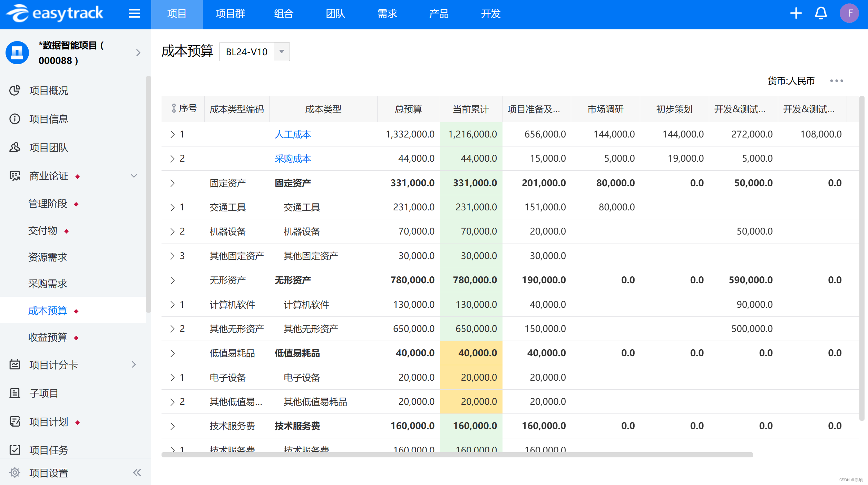
Task: Expand the bold 固定资产 row
Action: 173,183
